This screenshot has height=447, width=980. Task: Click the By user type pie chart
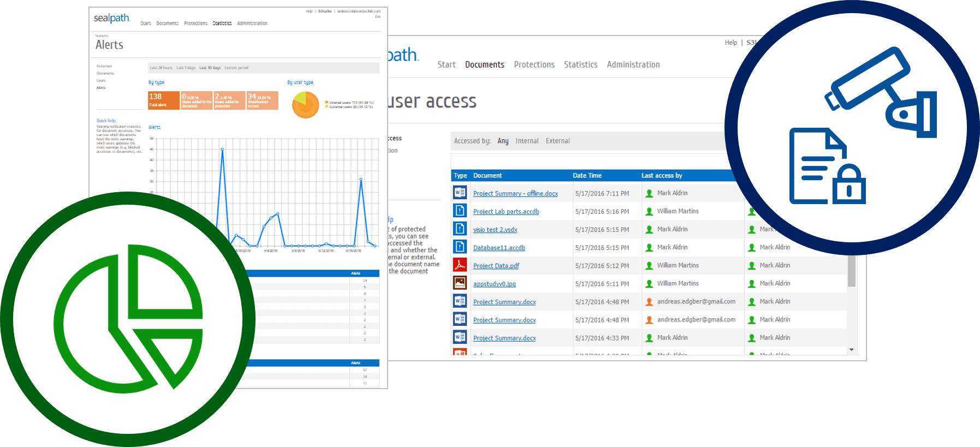(x=306, y=105)
